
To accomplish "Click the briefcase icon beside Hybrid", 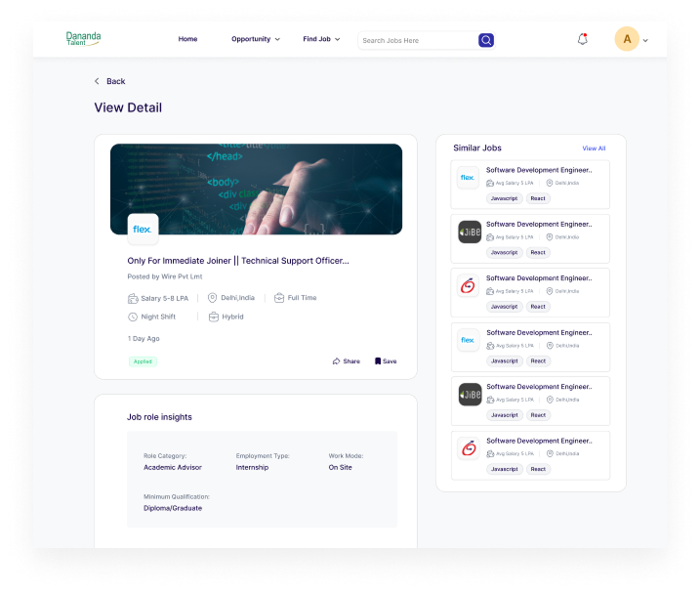I will point(214,317).
